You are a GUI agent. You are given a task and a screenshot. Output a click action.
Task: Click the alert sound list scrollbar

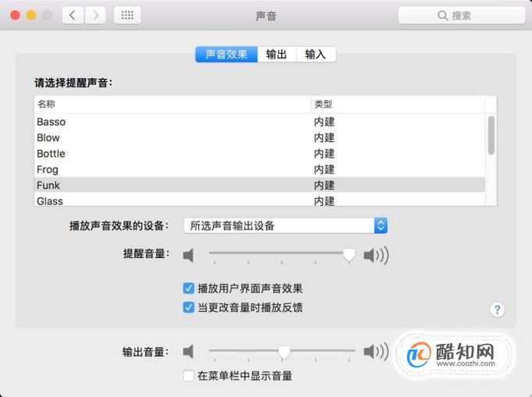[491, 135]
